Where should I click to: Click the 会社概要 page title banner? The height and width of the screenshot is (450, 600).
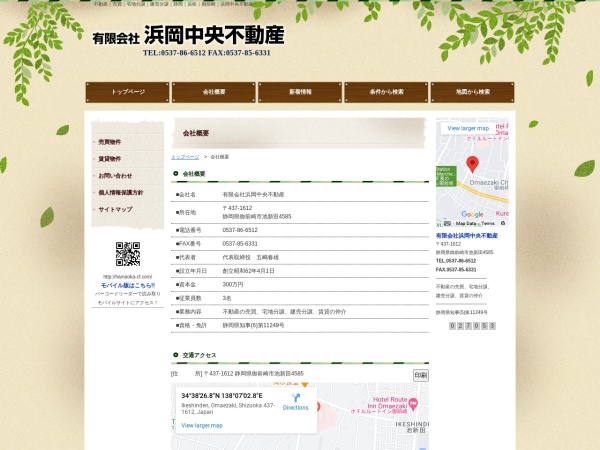point(299,133)
